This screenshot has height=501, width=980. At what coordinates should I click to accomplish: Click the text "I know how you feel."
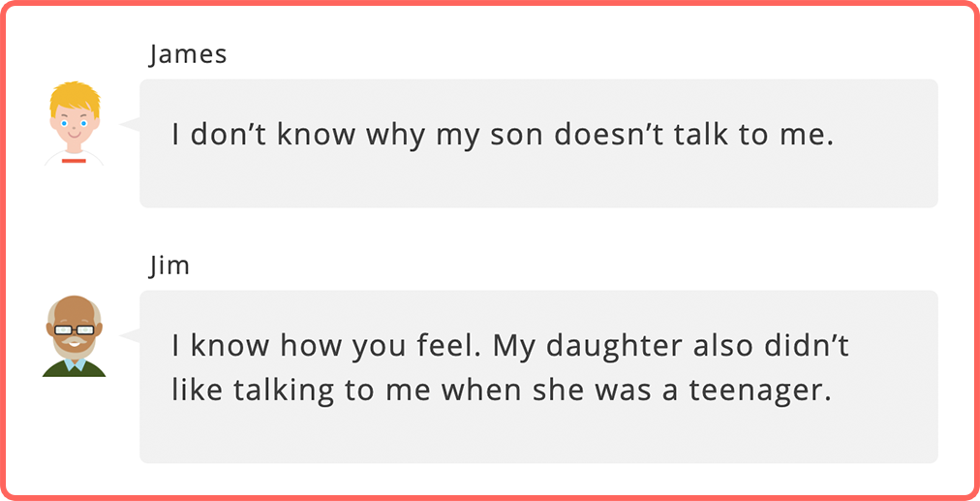326,347
